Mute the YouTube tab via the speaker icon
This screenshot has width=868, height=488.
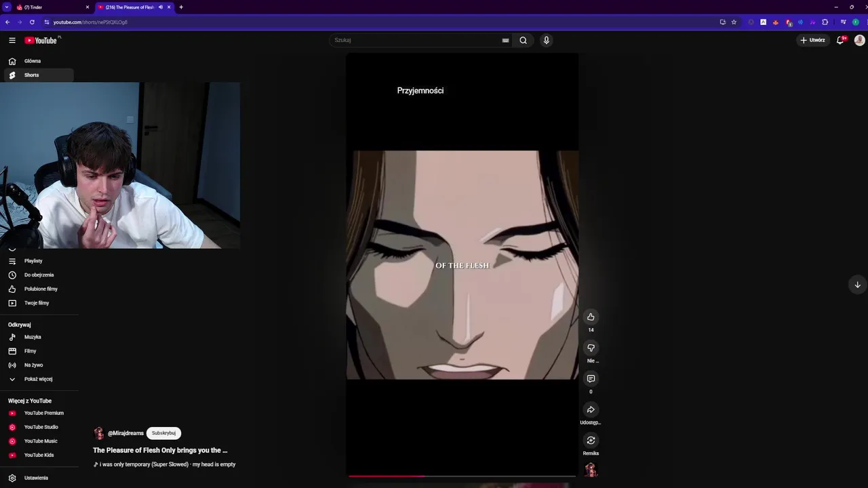click(x=161, y=7)
